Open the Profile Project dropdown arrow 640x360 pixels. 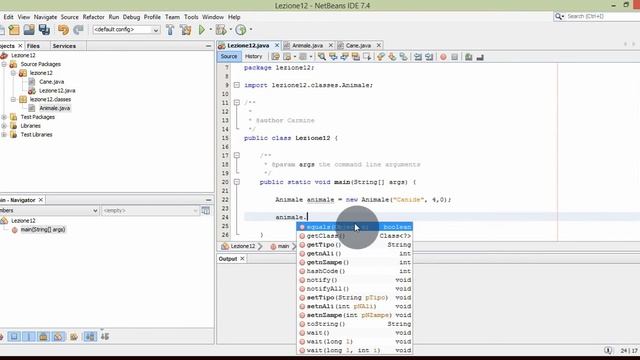251,29
